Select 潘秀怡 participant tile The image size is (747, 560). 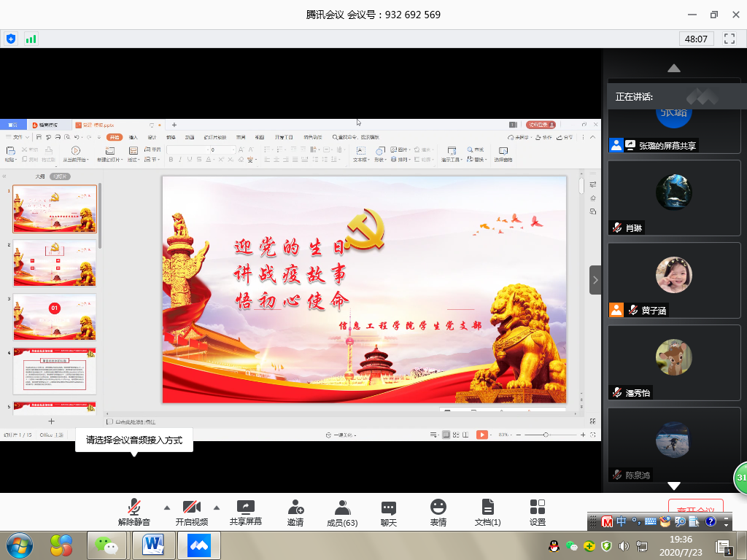674,362
